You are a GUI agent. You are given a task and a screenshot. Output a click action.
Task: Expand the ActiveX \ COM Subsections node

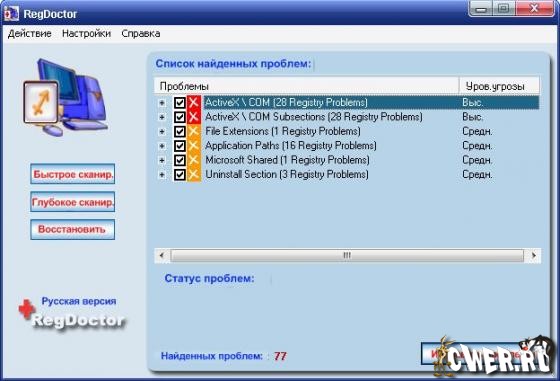click(x=162, y=117)
